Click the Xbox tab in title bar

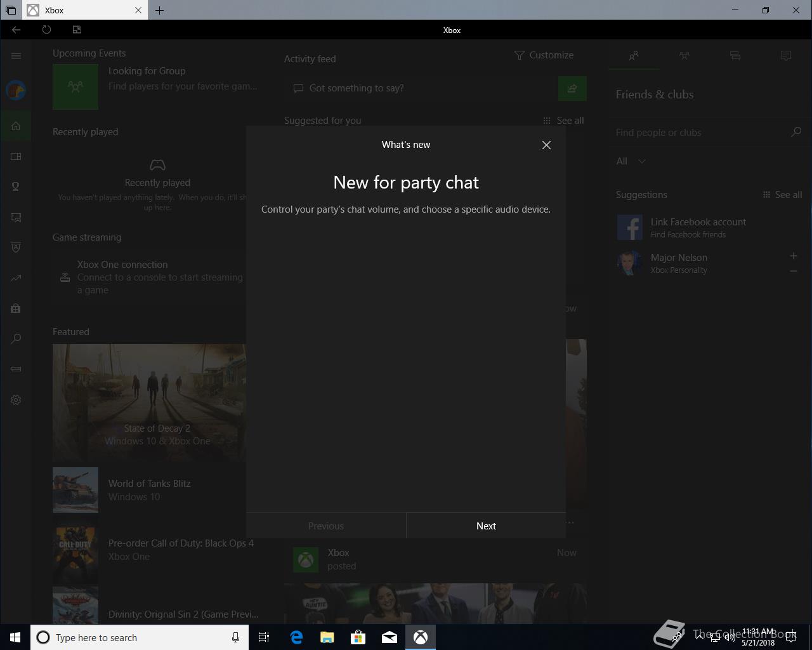pos(85,10)
